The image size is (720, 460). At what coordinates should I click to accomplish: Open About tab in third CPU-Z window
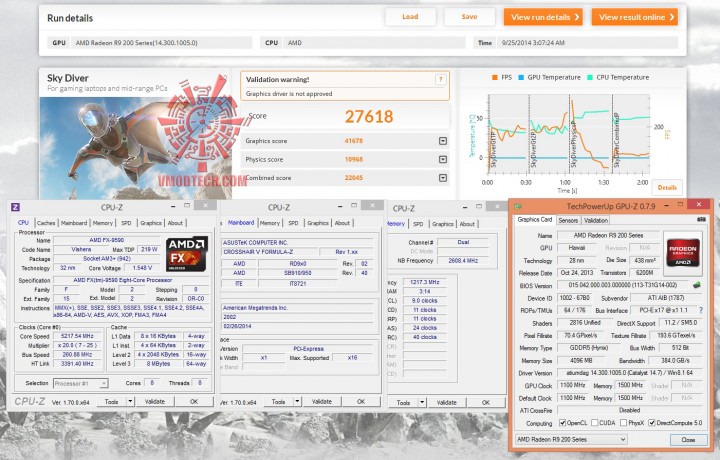(x=467, y=224)
